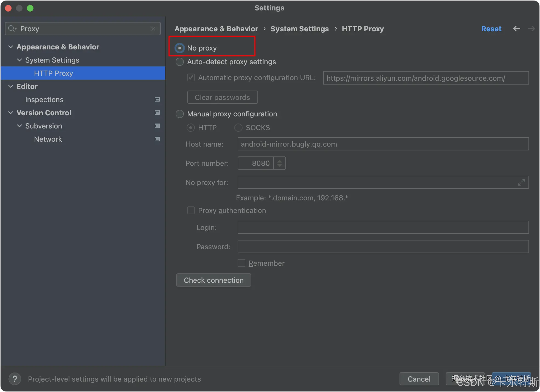Image resolution: width=540 pixels, height=392 pixels.
Task: Click the project-level icon beside Inspections
Action: [x=157, y=99]
